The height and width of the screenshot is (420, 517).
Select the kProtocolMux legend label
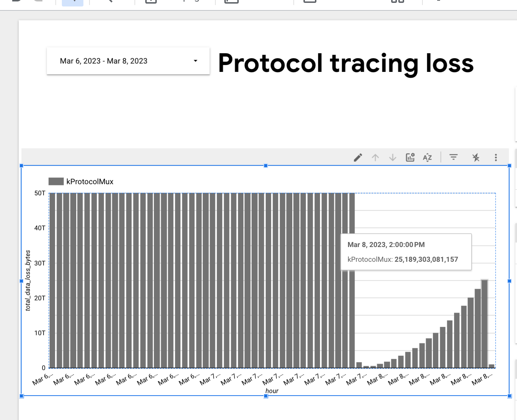pos(90,181)
